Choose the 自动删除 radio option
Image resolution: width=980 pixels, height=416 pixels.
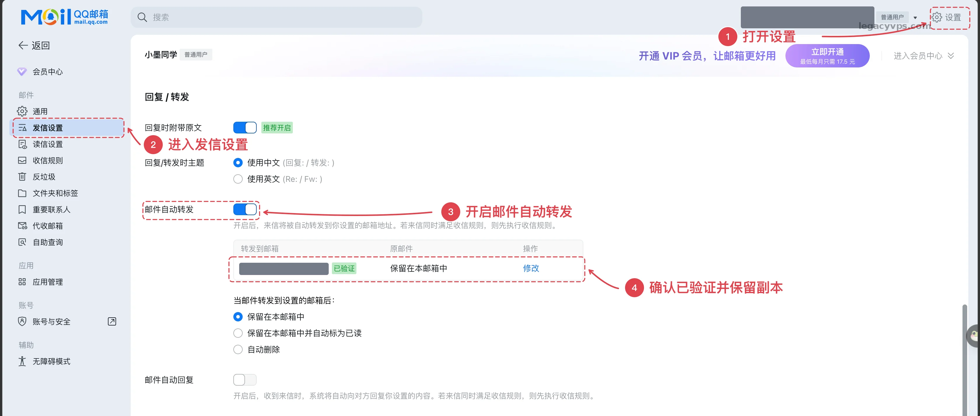238,349
